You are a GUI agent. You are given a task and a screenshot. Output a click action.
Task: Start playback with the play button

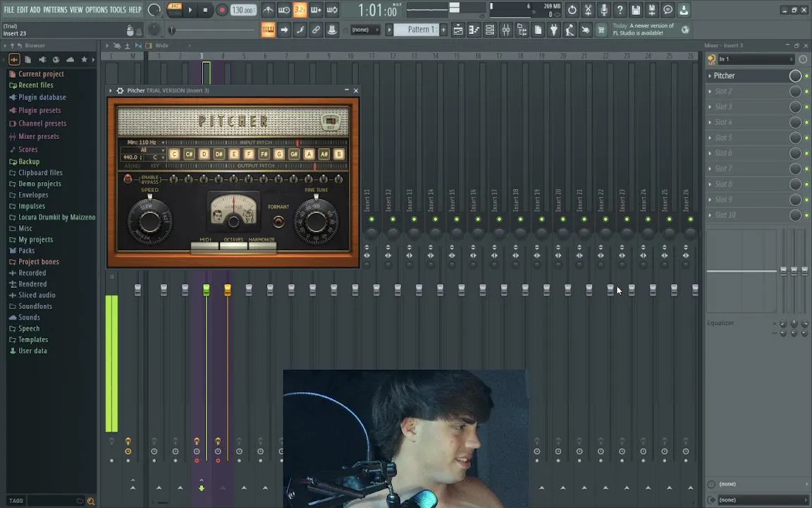pos(190,10)
